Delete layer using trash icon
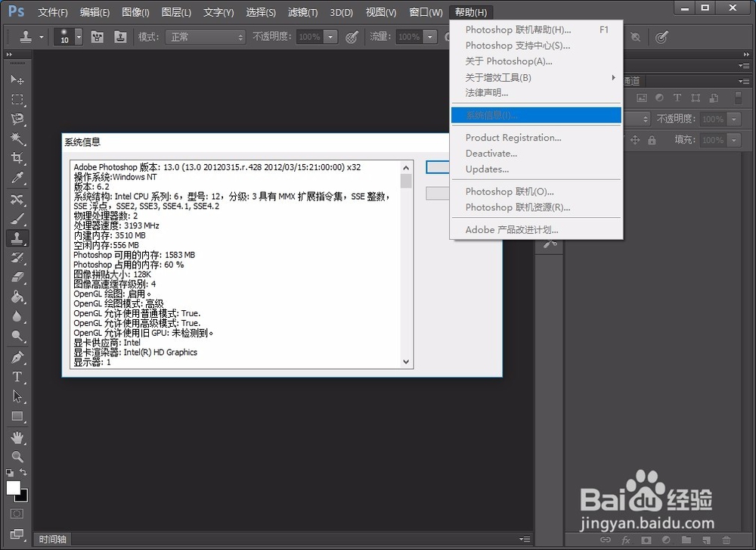Viewport: 756px width, 550px height. point(727,540)
